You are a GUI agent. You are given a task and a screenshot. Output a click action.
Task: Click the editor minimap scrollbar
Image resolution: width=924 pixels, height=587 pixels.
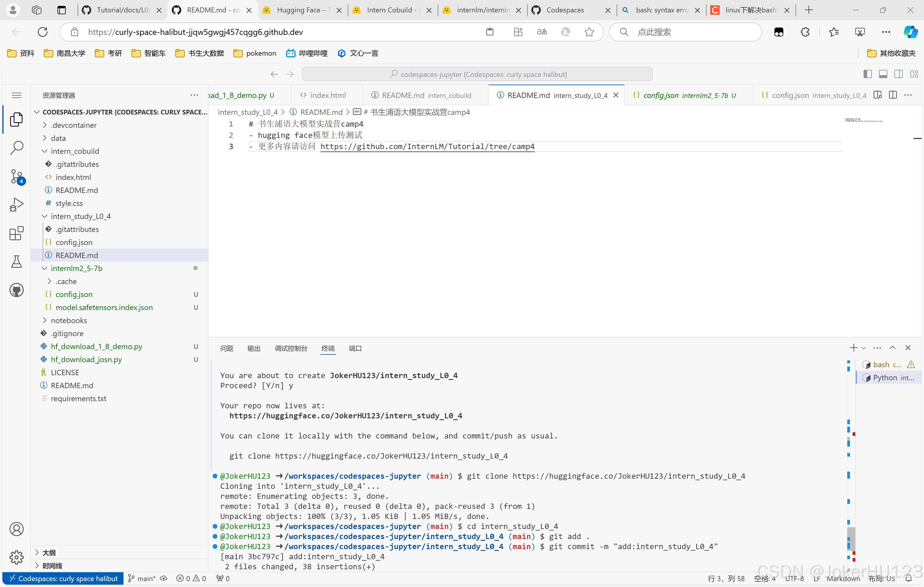point(917,138)
